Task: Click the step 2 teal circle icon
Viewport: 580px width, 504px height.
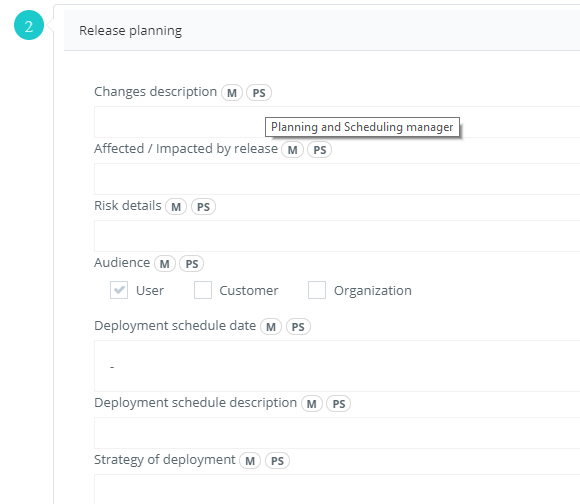Action: coord(29,25)
